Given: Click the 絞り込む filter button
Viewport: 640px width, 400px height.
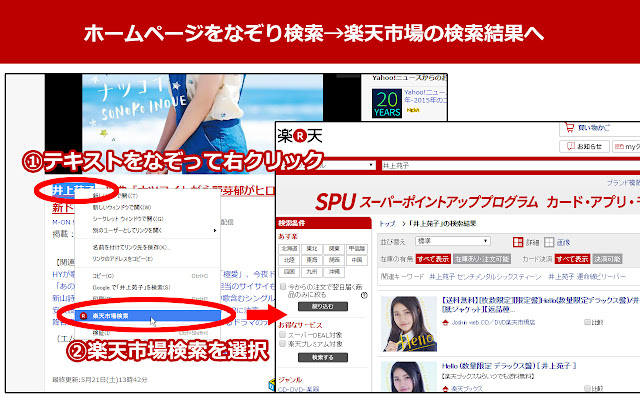Looking at the screenshot, I should [x=323, y=307].
